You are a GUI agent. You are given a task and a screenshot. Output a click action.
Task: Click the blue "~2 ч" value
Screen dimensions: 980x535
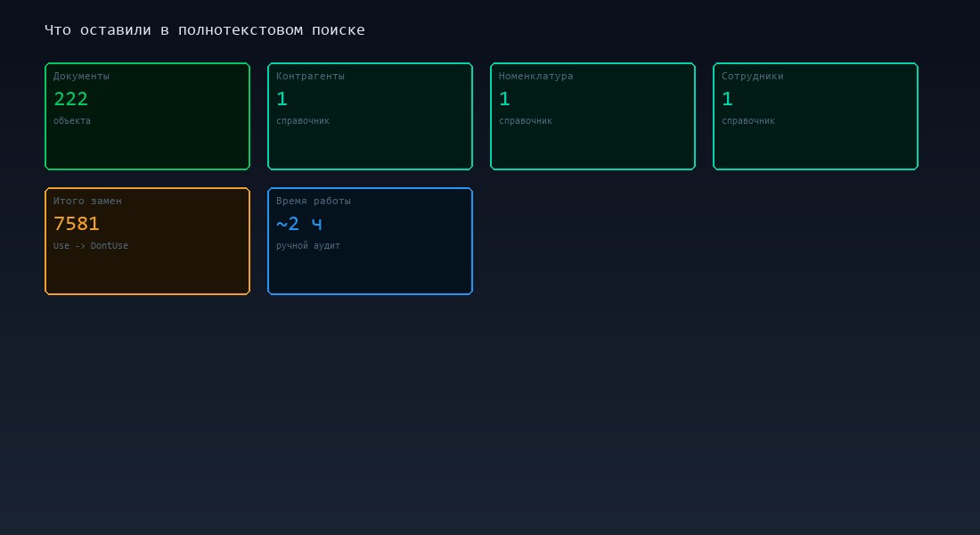(299, 224)
